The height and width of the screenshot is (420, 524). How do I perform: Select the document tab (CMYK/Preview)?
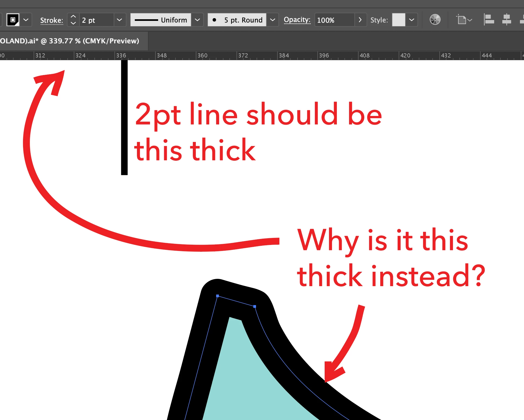[71, 41]
